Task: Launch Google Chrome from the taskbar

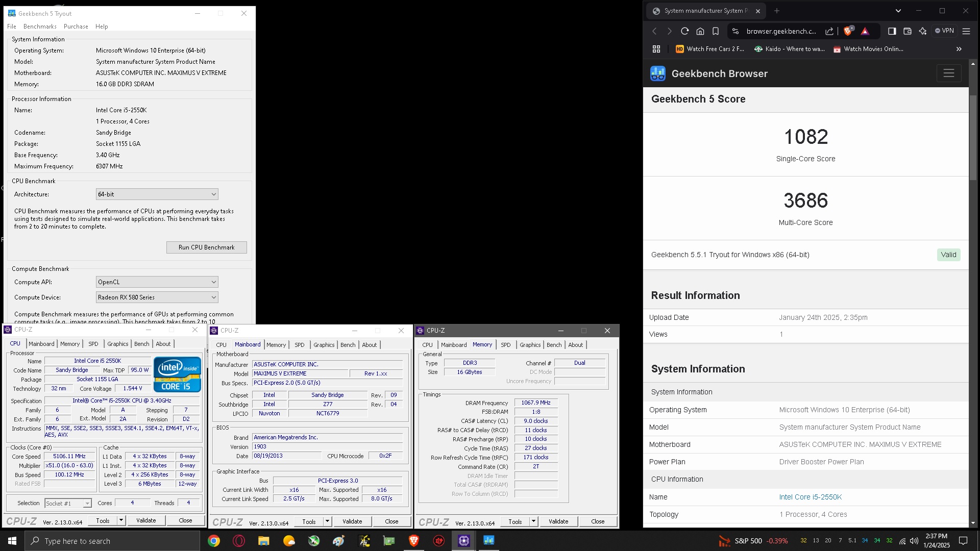Action: pyautogui.click(x=214, y=541)
